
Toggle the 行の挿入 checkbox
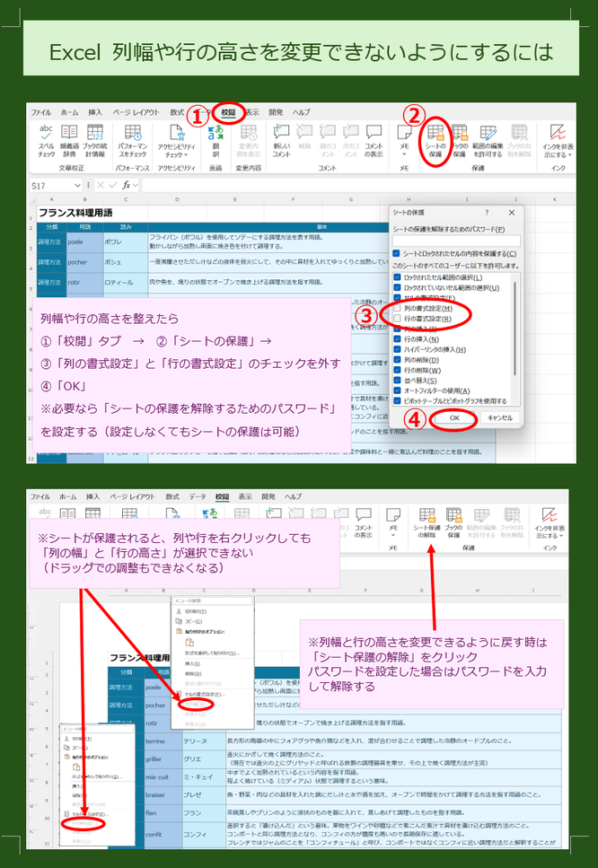coord(397,339)
